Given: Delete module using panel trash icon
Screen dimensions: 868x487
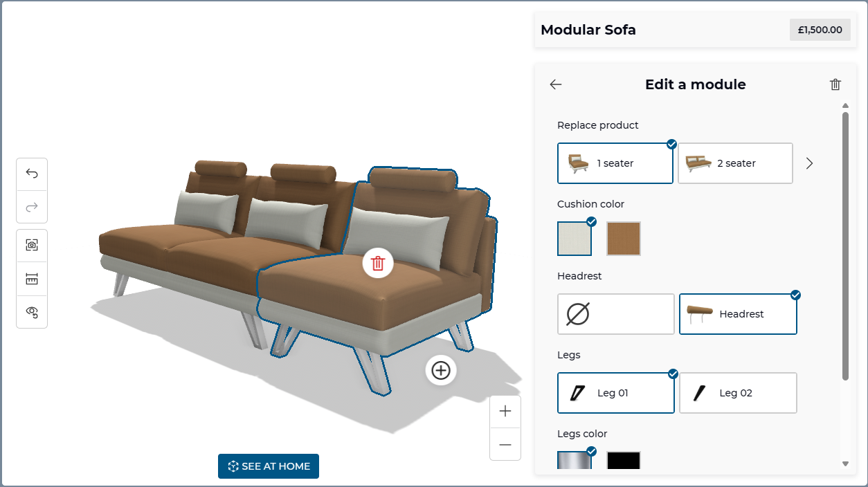Looking at the screenshot, I should (x=835, y=84).
